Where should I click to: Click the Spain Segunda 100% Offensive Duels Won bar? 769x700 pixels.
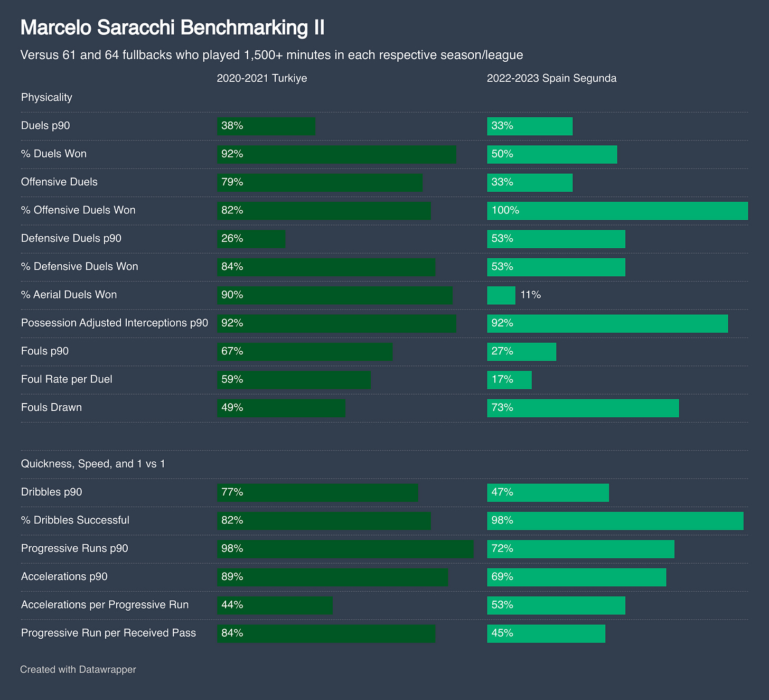point(617,210)
